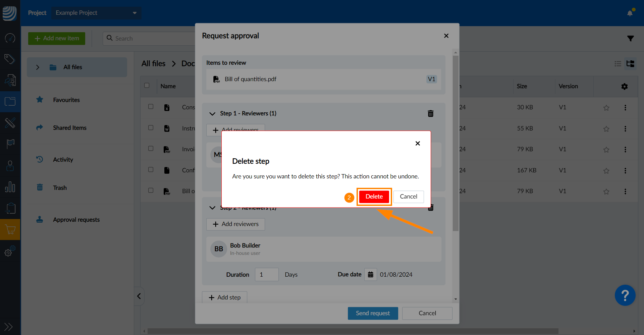This screenshot has height=335, width=644.
Task: Toggle the select-all checkbox in header
Action: point(147,86)
